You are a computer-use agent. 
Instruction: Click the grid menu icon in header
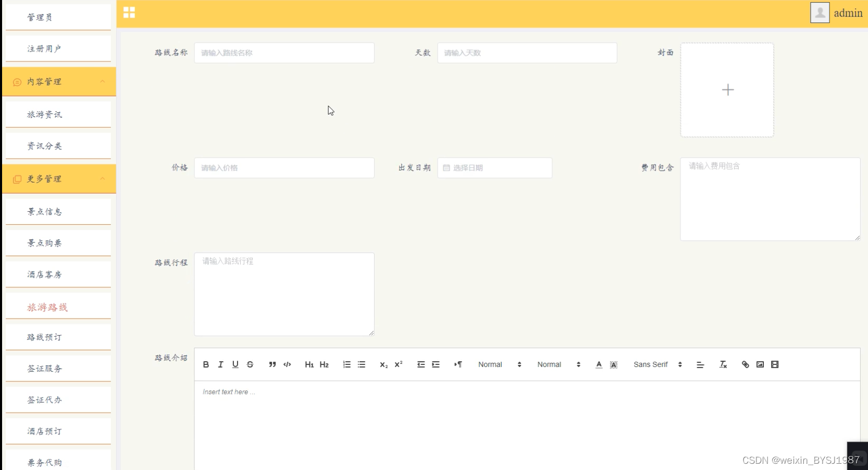129,12
